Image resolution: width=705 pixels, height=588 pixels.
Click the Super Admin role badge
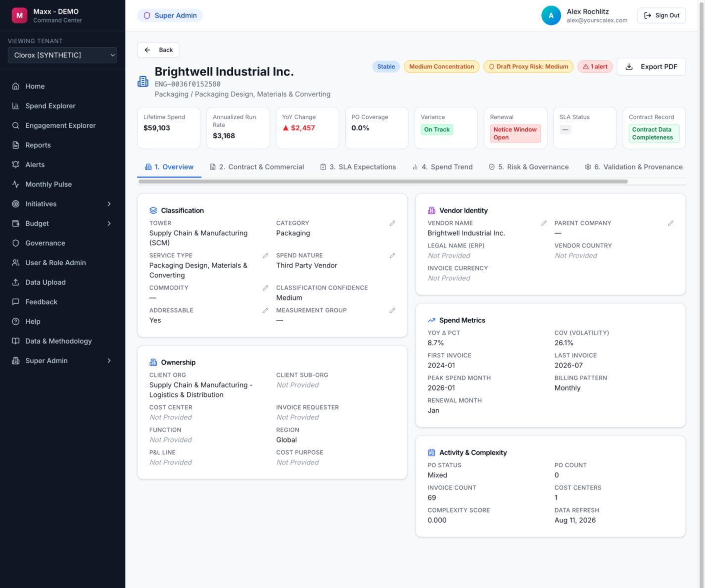pyautogui.click(x=170, y=15)
